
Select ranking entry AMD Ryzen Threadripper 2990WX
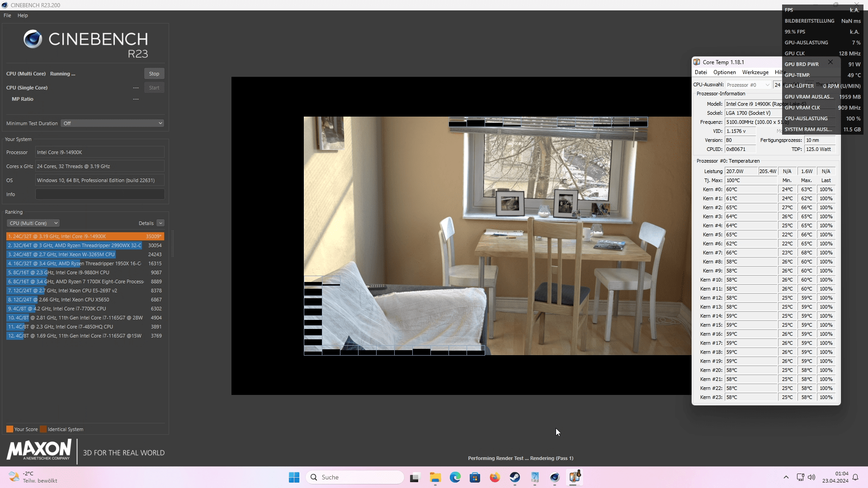click(x=85, y=245)
